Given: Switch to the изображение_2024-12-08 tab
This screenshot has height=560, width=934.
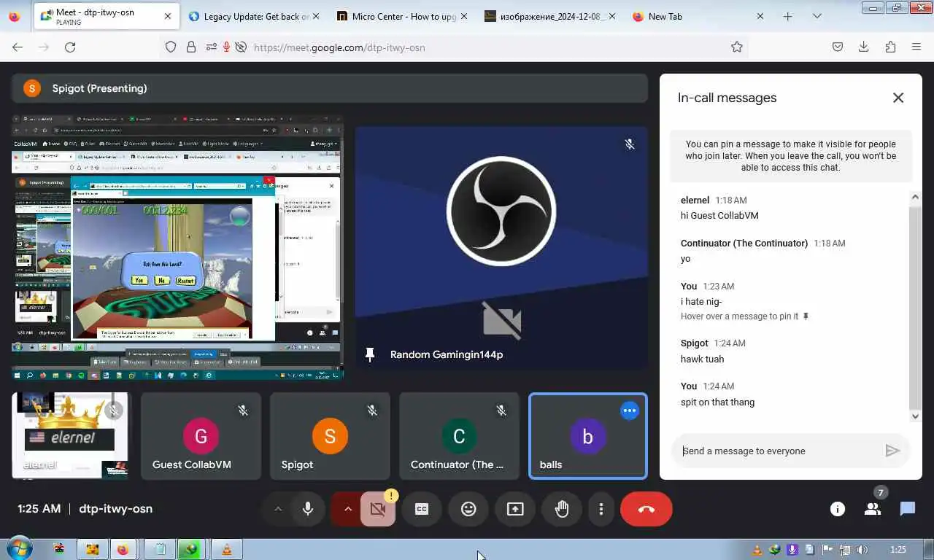Looking at the screenshot, I should click(551, 16).
